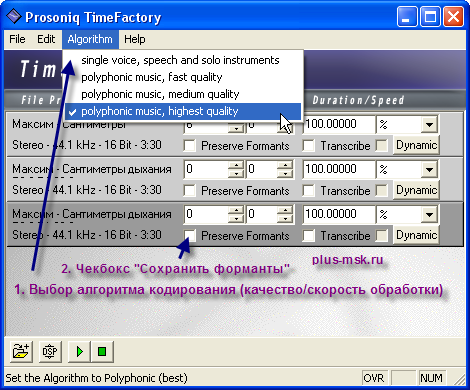Click the OVR status bar indicator
Screen dimensions: 470x390
click(x=374, y=378)
